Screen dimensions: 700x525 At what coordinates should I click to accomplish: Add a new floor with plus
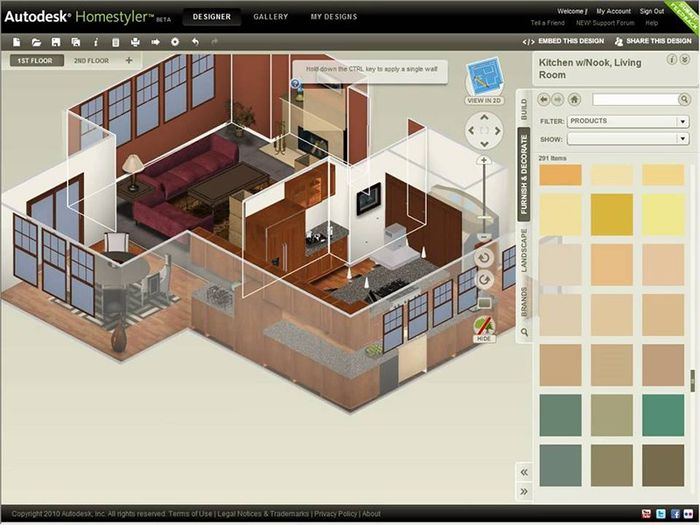(129, 60)
